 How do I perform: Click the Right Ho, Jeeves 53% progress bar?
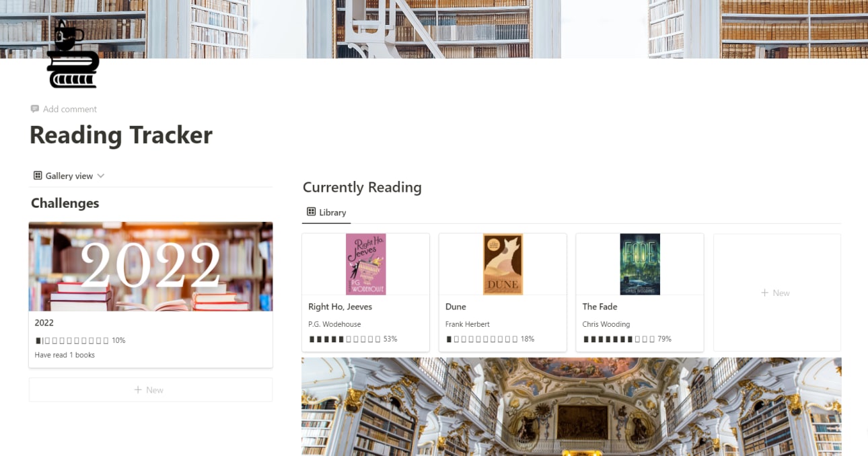tap(353, 339)
